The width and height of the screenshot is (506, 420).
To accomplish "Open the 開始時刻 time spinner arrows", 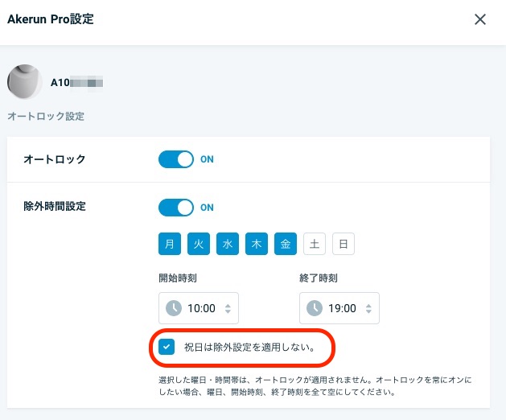I will pos(228,308).
